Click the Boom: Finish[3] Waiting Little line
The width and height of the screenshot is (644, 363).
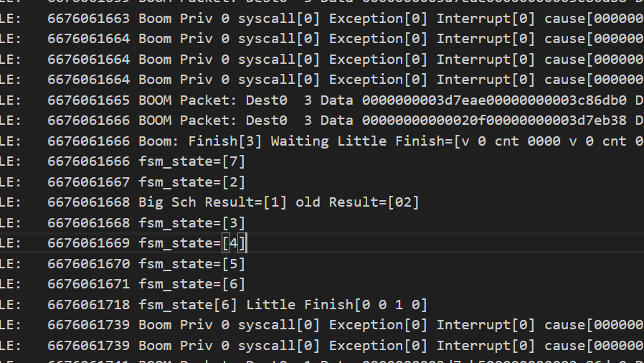(322, 141)
